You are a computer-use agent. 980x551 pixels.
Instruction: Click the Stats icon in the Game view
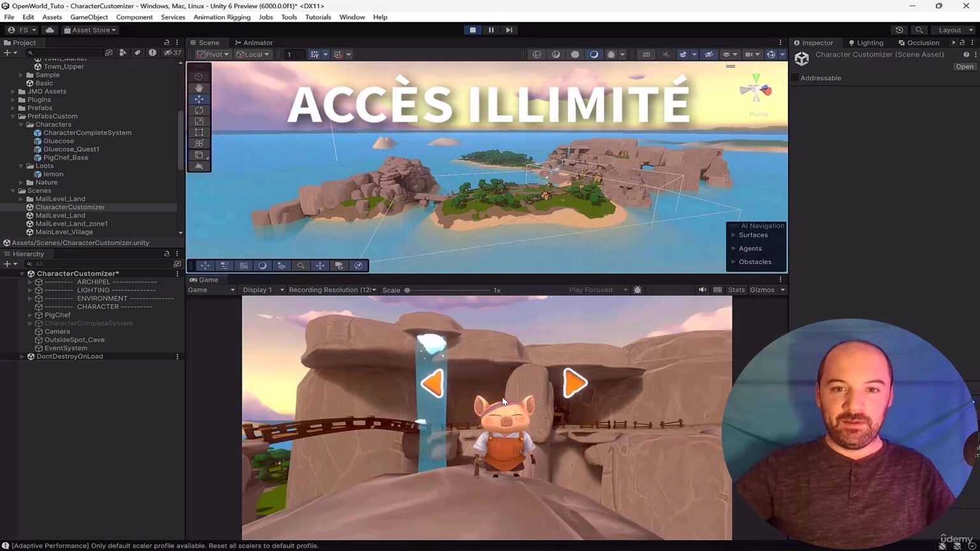tap(736, 290)
